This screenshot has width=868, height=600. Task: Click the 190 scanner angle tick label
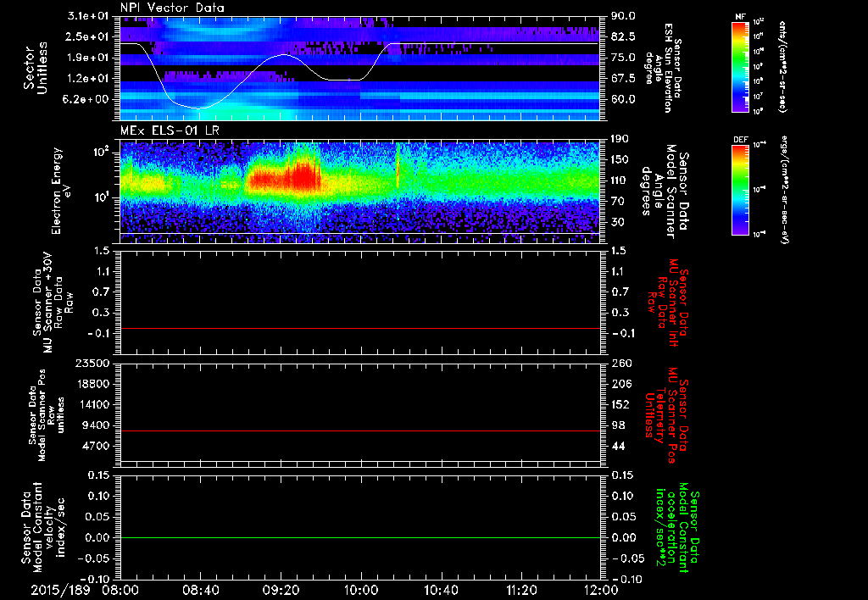pos(620,139)
